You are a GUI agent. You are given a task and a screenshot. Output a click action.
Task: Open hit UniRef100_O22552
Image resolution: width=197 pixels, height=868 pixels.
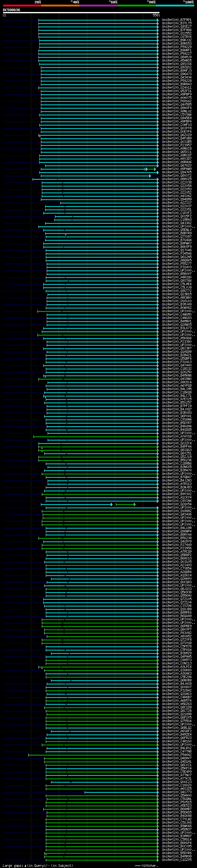click(x=176, y=33)
